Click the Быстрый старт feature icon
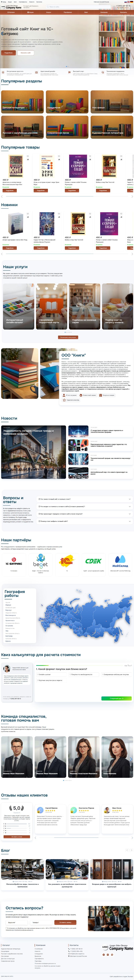Image resolution: width=134 pixels, height=980 pixels. (x=69, y=72)
